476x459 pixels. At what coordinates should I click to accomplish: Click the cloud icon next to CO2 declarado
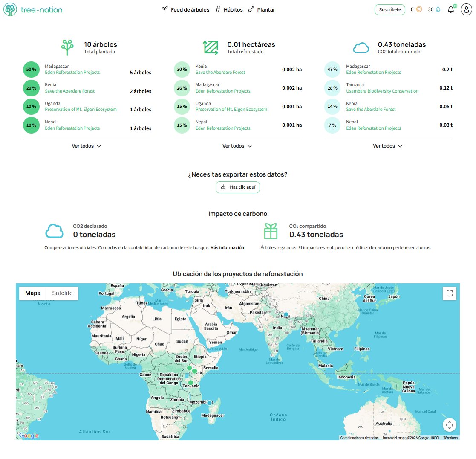click(x=55, y=231)
